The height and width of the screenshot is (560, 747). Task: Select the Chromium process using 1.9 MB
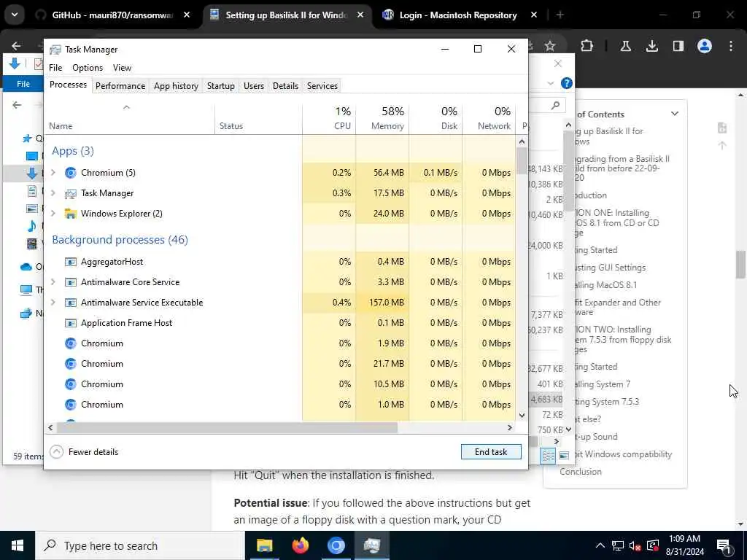(102, 343)
